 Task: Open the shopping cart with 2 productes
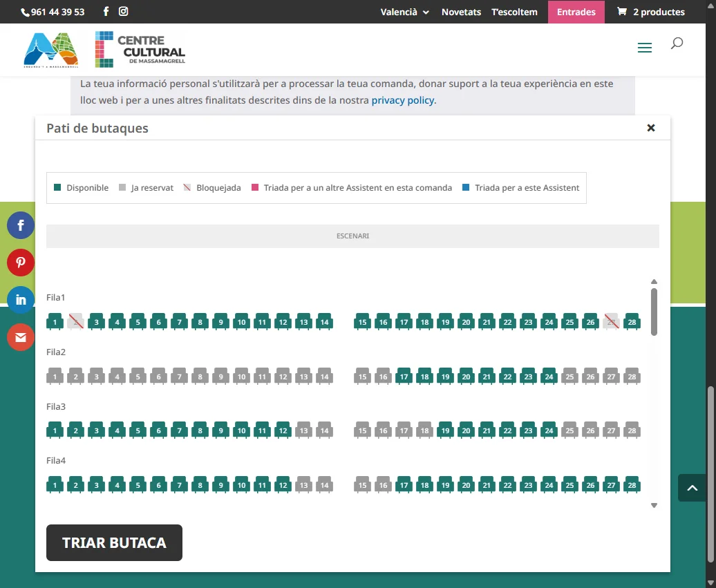[x=650, y=12]
